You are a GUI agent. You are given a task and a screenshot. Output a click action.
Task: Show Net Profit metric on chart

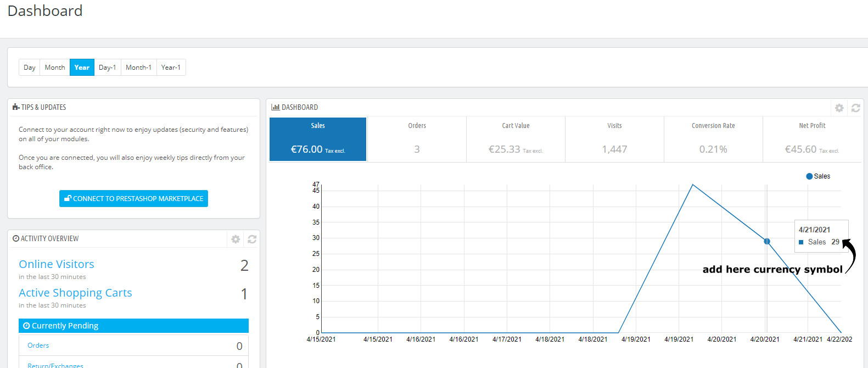812,139
